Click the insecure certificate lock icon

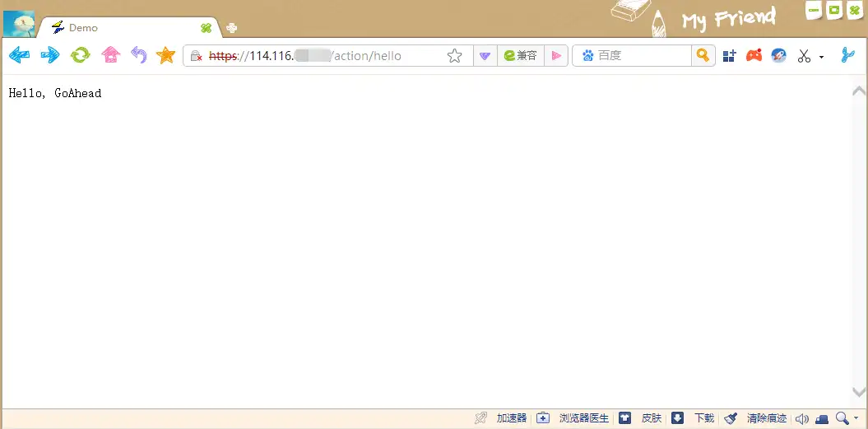196,56
